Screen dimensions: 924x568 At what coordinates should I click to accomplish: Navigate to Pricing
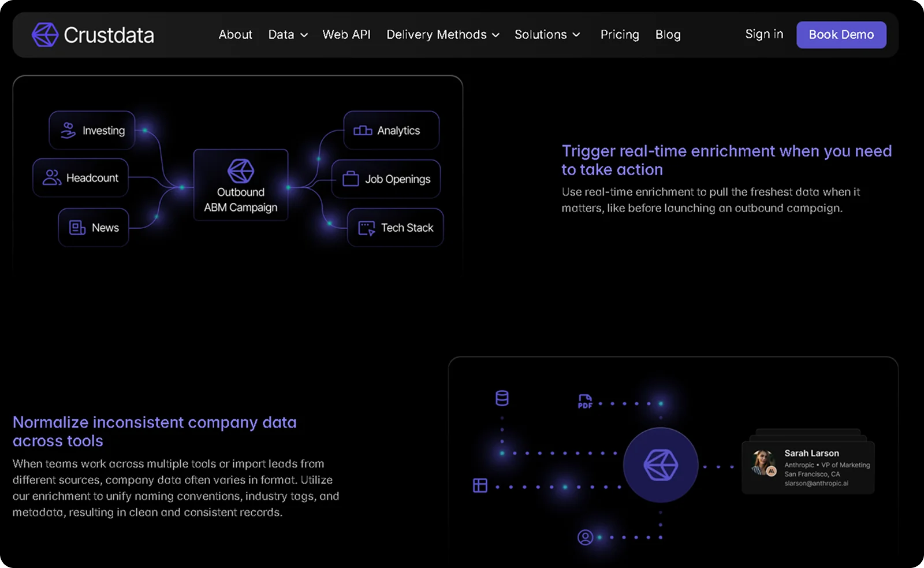620,35
